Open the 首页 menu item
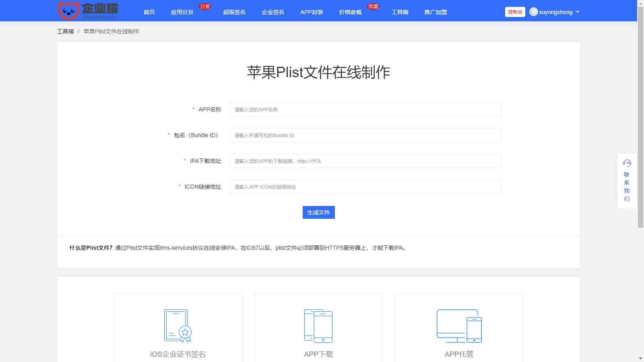 tap(149, 12)
